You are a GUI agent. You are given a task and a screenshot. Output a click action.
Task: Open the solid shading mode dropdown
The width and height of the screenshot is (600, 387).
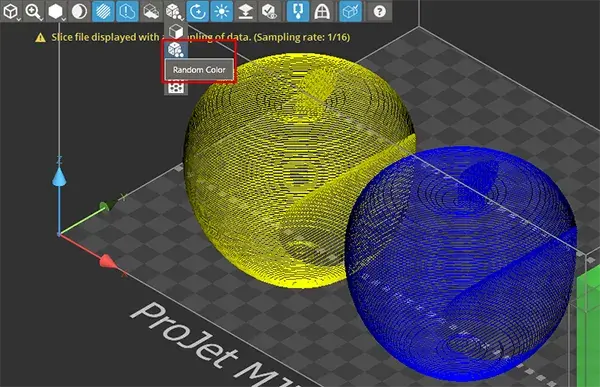56,11
